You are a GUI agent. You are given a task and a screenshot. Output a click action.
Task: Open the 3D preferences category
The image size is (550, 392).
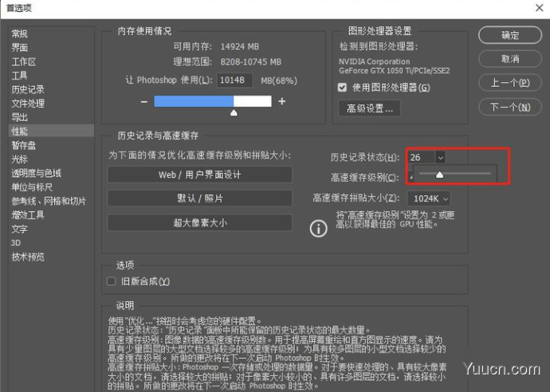coord(16,243)
